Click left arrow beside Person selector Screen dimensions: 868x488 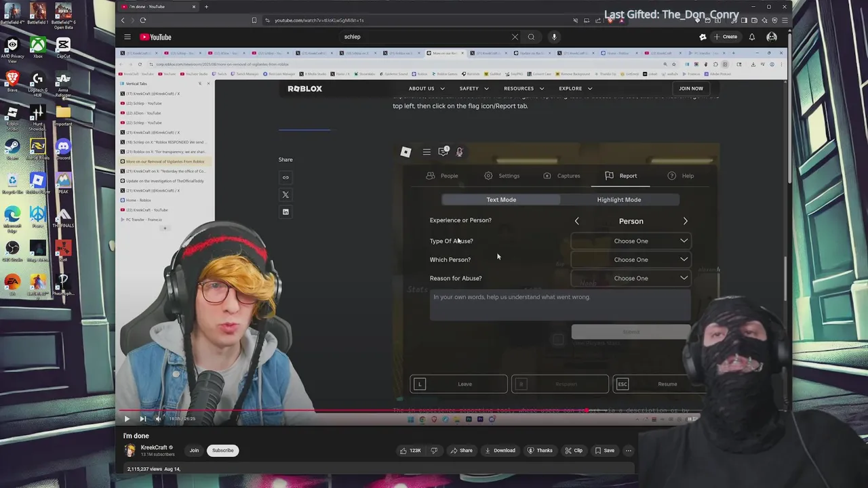tap(577, 221)
